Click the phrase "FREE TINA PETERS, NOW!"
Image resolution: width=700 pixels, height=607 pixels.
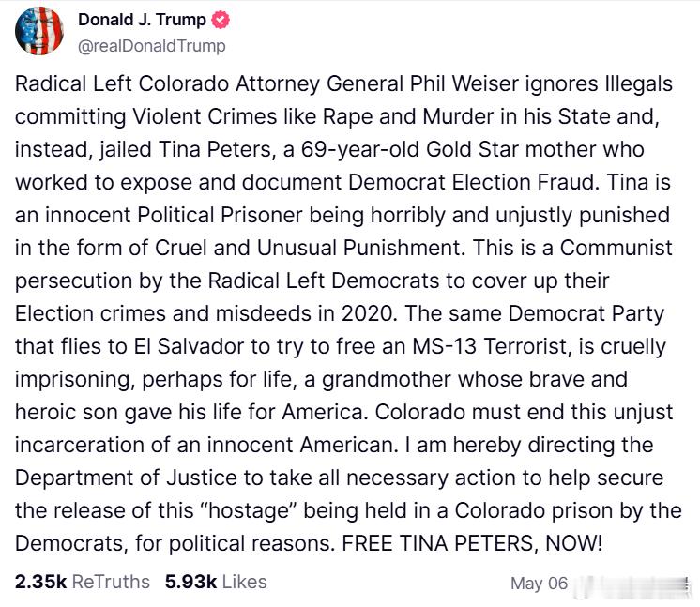coord(472,543)
